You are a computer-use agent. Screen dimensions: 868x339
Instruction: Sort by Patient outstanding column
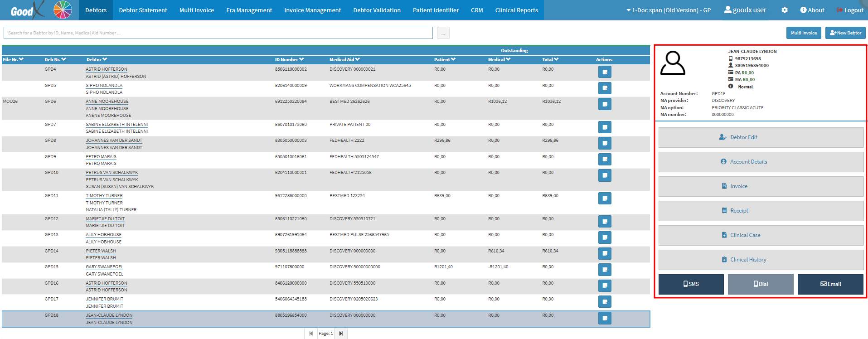(x=445, y=59)
